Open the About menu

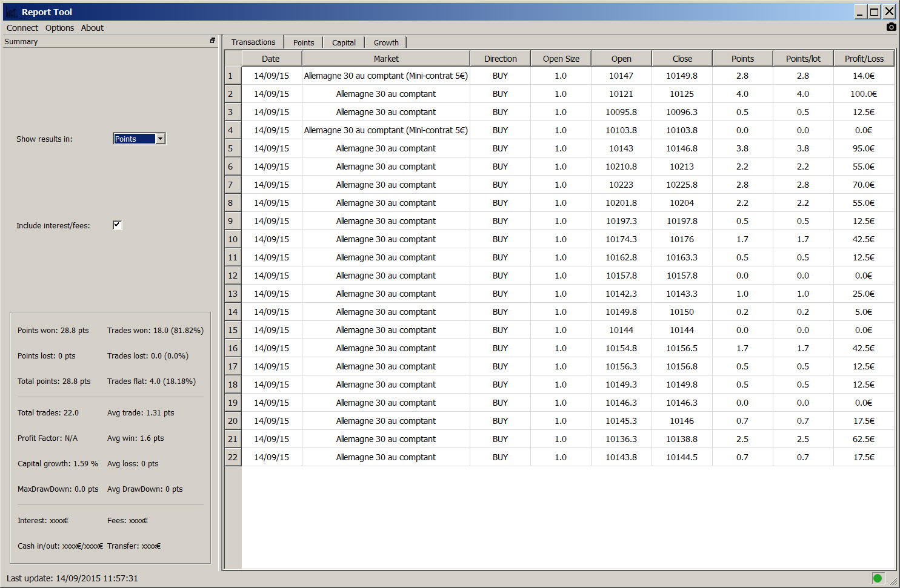(92, 28)
